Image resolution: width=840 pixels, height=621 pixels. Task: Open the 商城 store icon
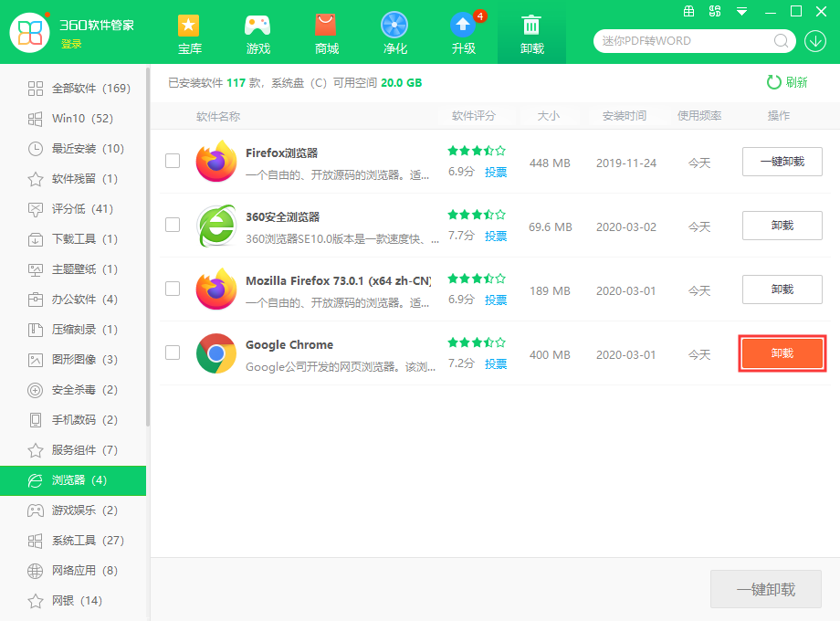326,26
